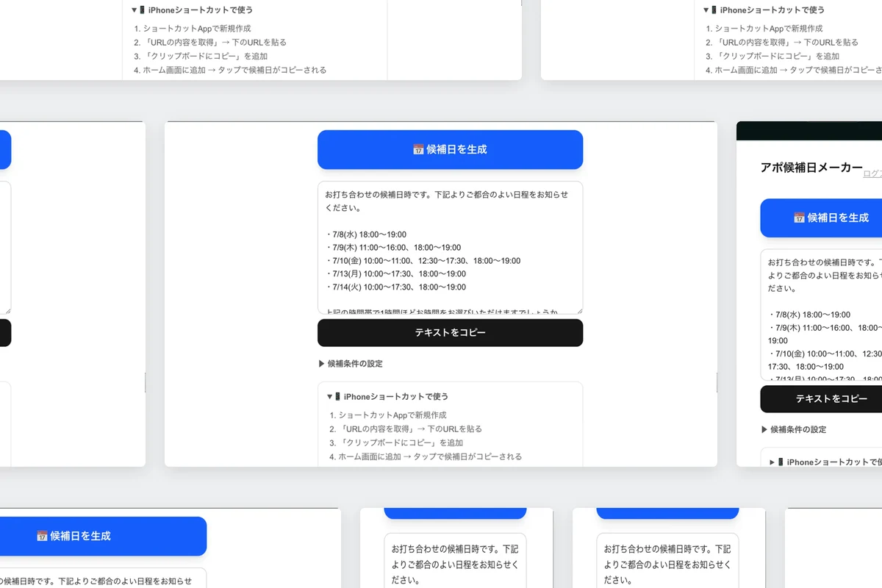Screen dimensions: 882x588
Task: Click the textarea in アポ候補日メーカー card
Action: [x=821, y=315]
